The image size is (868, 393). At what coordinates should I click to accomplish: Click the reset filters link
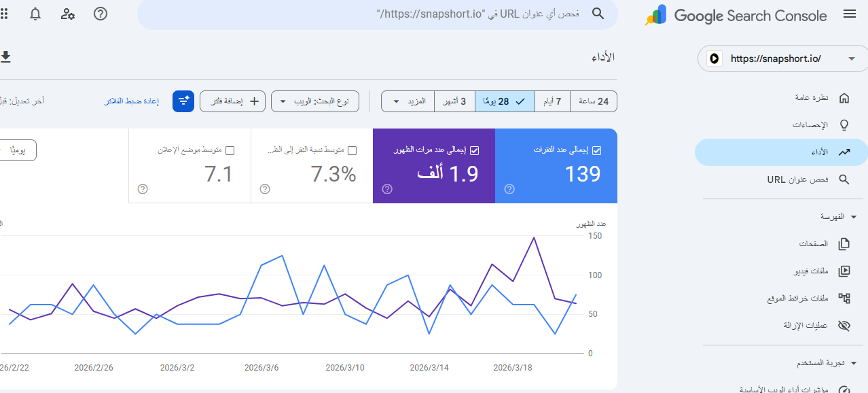pyautogui.click(x=132, y=101)
